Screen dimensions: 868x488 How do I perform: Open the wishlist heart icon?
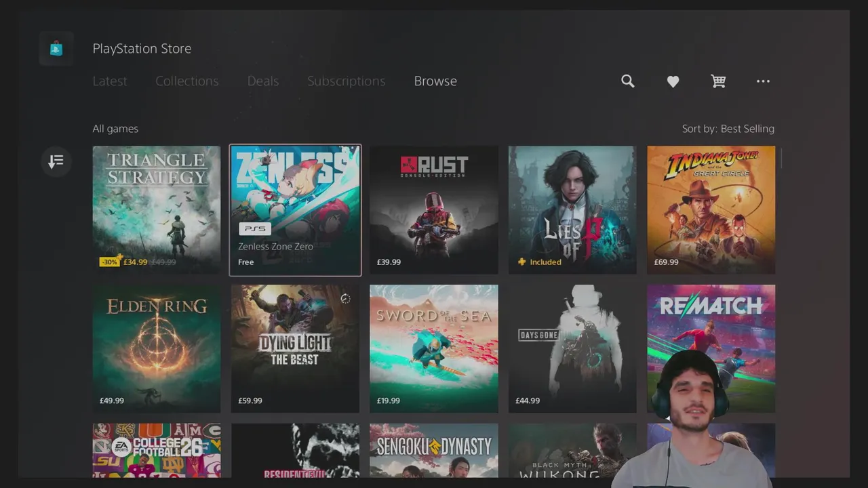tap(673, 81)
